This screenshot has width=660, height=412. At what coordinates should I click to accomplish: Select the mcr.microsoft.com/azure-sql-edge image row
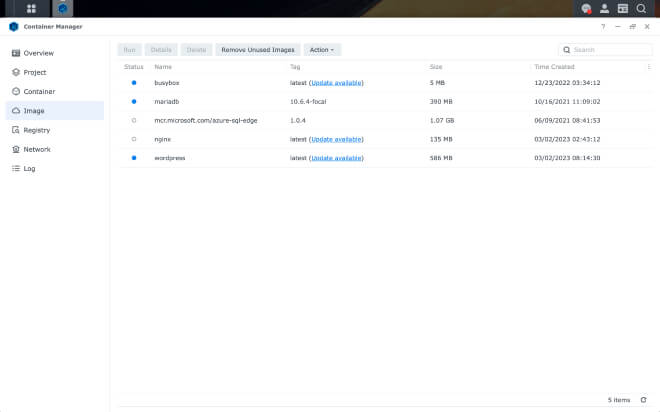pyautogui.click(x=380, y=120)
